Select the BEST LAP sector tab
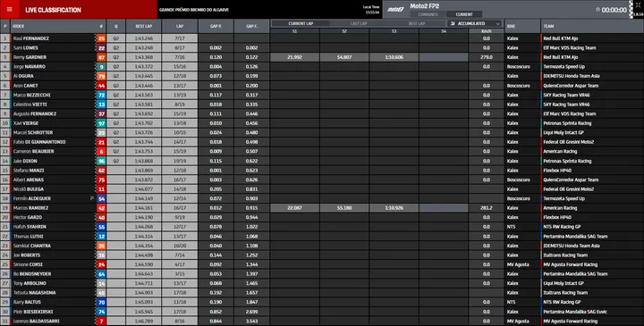This screenshot has height=326, width=644. click(x=416, y=23)
